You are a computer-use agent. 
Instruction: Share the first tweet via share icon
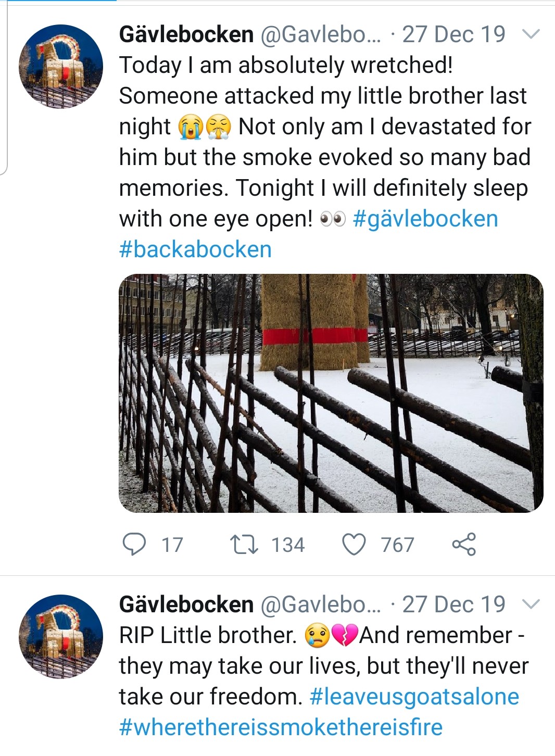pyautogui.click(x=464, y=544)
